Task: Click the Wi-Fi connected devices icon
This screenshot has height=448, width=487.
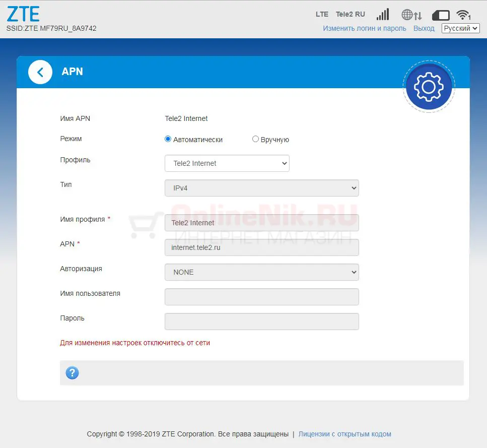Action: [463, 15]
